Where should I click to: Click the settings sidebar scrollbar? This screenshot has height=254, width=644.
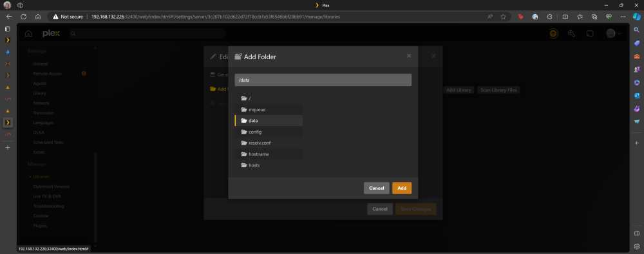pos(96,197)
